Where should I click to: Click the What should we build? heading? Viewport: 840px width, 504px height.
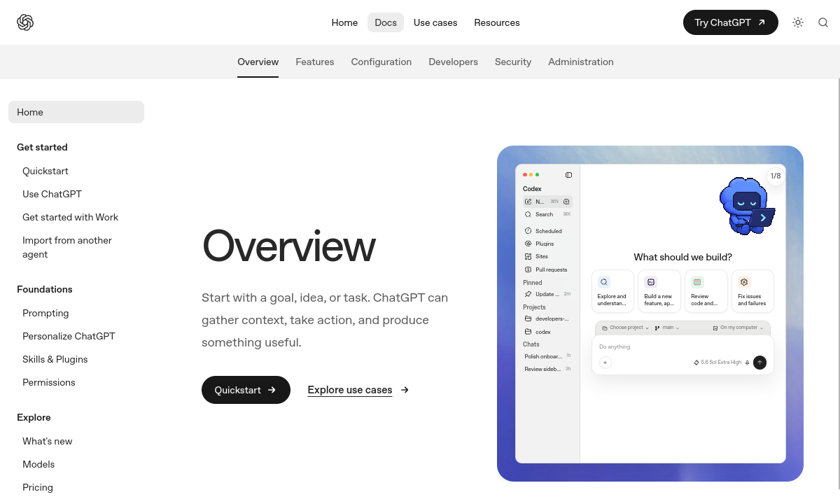pos(683,257)
